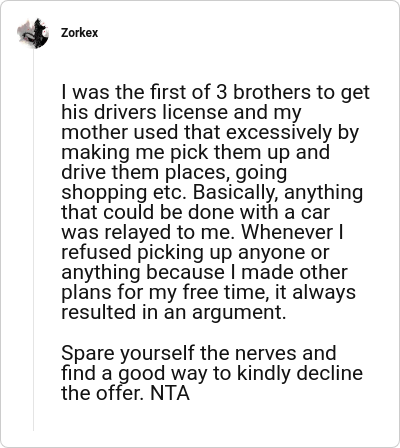This screenshot has height=448, width=400.
Task: Click the word "shopping" in the comment body
Action: click(104, 193)
